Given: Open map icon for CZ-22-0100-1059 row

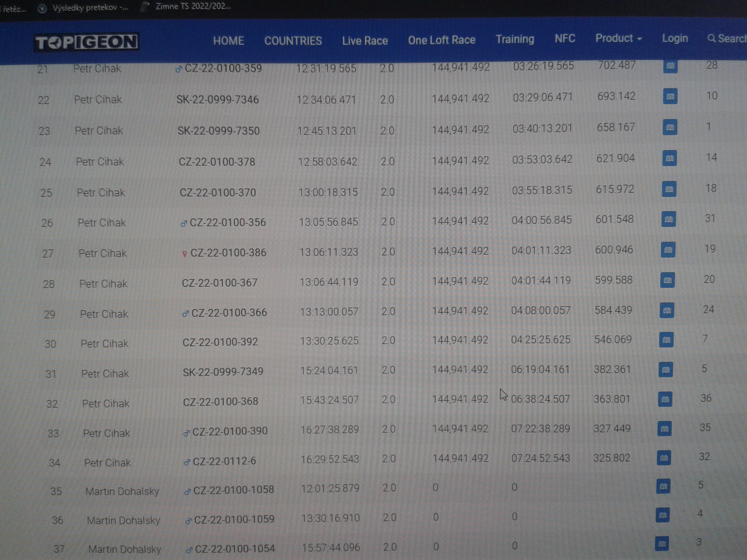Looking at the screenshot, I should [x=662, y=515].
